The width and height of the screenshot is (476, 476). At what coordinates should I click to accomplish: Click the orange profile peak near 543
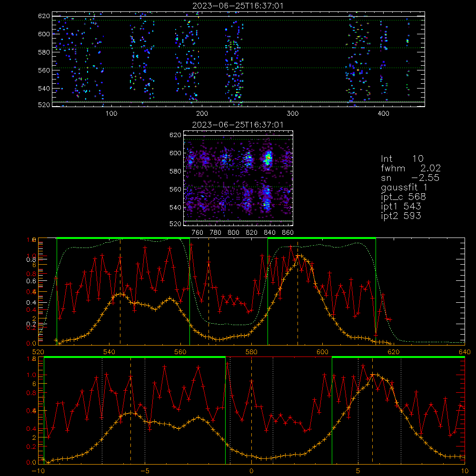[x=120, y=294]
